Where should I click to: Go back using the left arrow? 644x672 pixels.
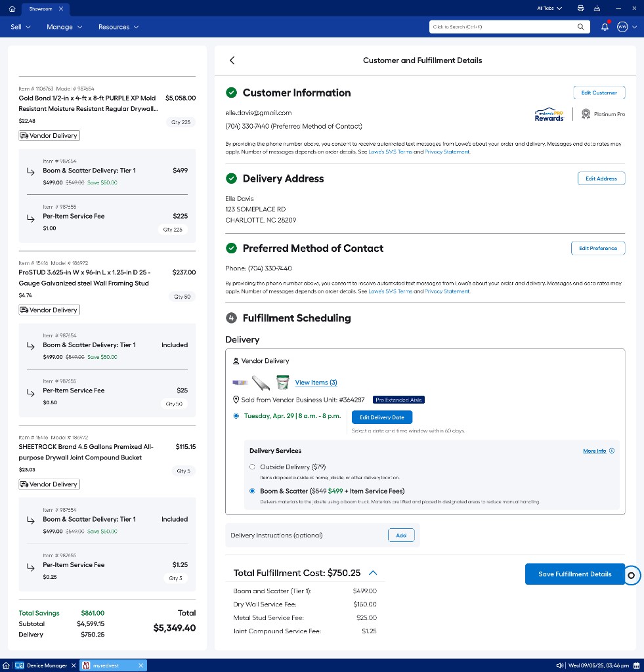(x=232, y=60)
